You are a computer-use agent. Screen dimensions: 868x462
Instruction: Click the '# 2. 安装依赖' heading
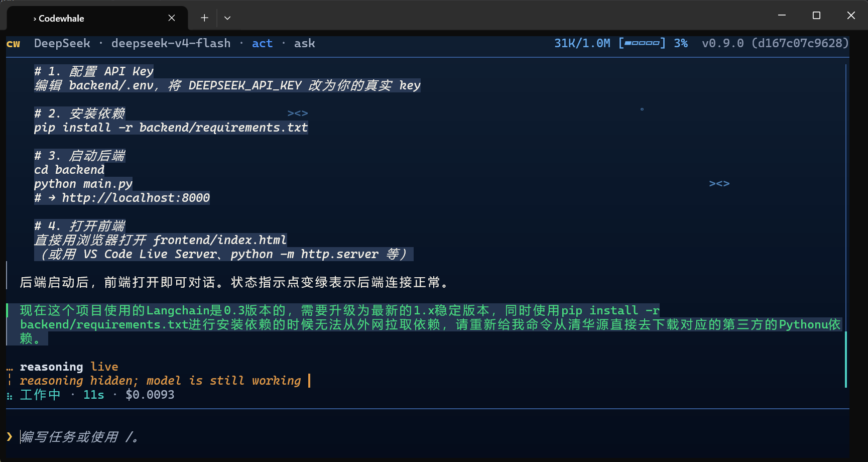point(79,113)
